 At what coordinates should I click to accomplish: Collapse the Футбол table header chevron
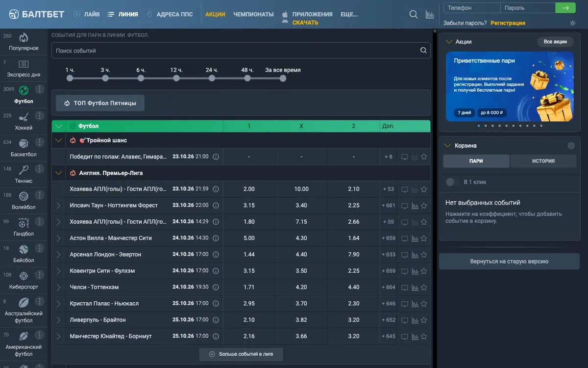[59, 126]
